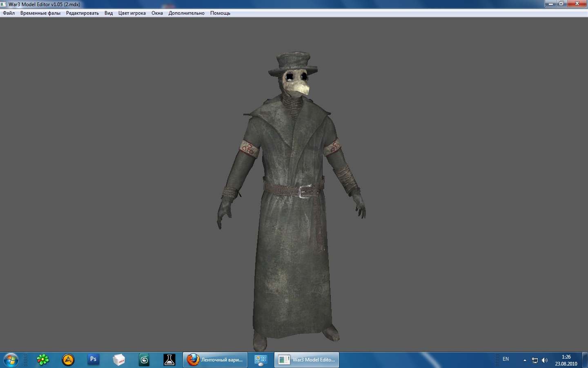
Task: Select War3 Model Editor taskbar button
Action: pos(307,360)
